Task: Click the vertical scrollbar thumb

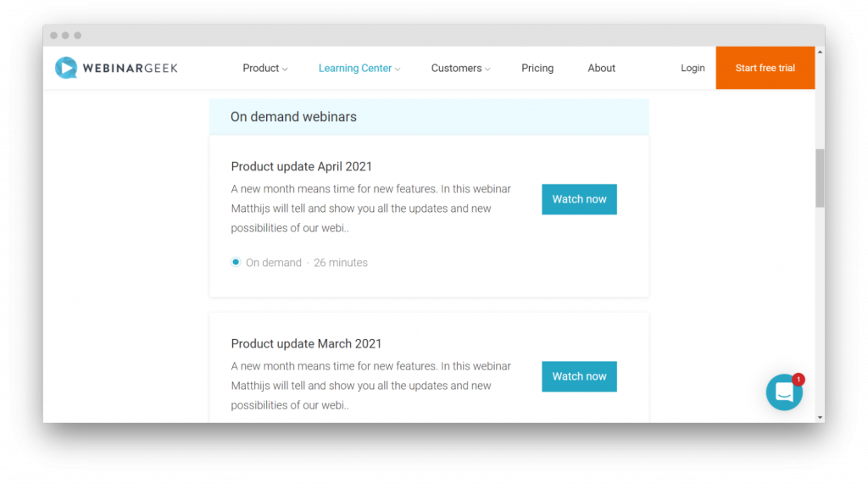Action: pos(820,178)
